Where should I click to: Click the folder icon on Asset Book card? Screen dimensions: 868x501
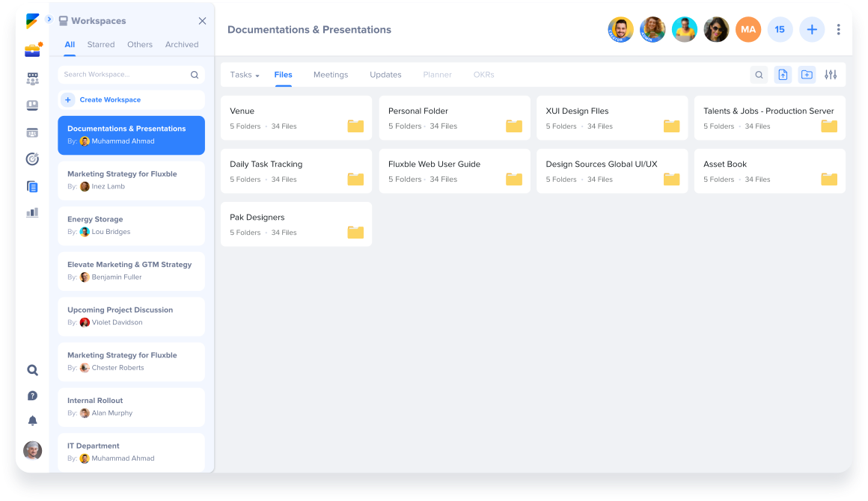(x=828, y=179)
